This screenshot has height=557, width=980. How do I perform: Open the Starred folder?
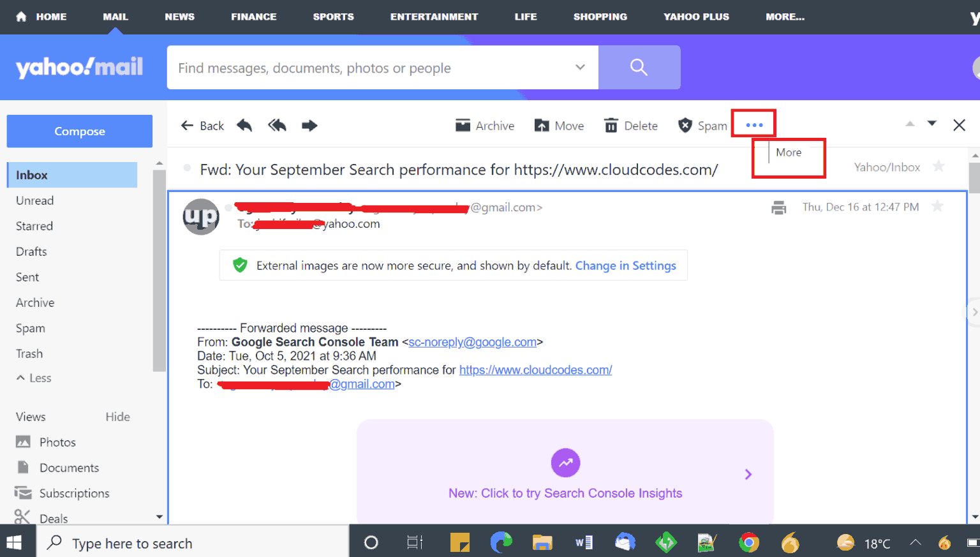click(34, 226)
